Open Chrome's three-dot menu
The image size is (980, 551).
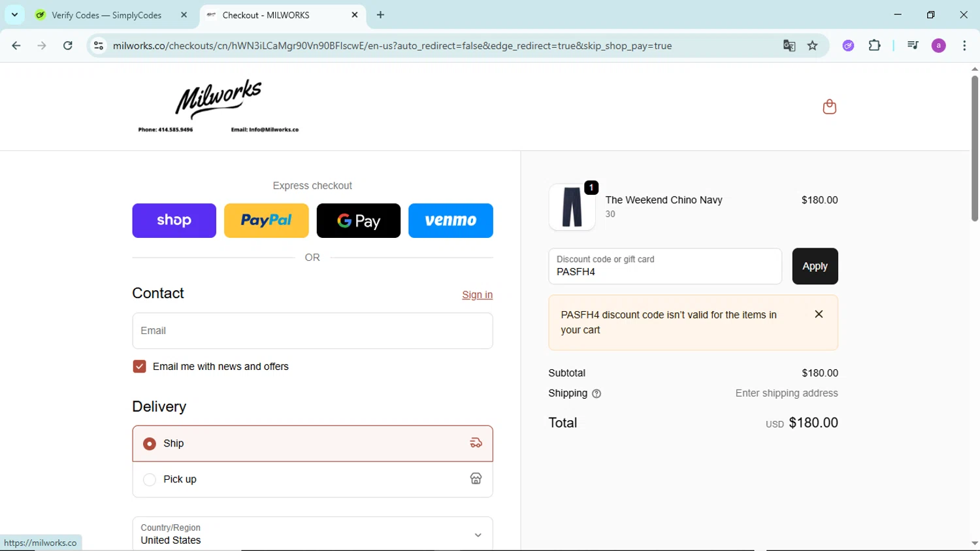964,46
